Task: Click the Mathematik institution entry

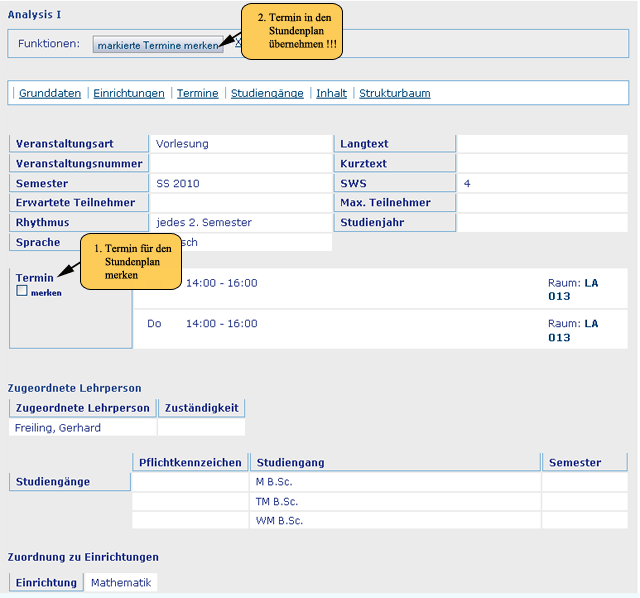Action: (121, 582)
